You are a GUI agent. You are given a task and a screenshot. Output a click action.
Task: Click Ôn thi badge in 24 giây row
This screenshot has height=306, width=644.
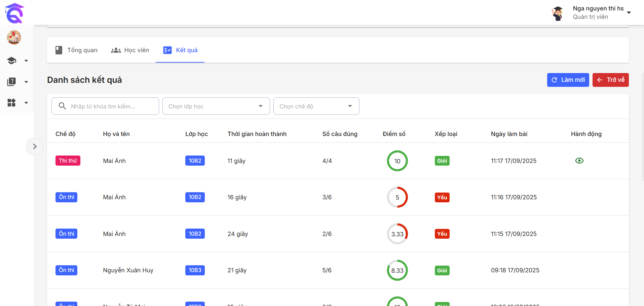pos(67,234)
